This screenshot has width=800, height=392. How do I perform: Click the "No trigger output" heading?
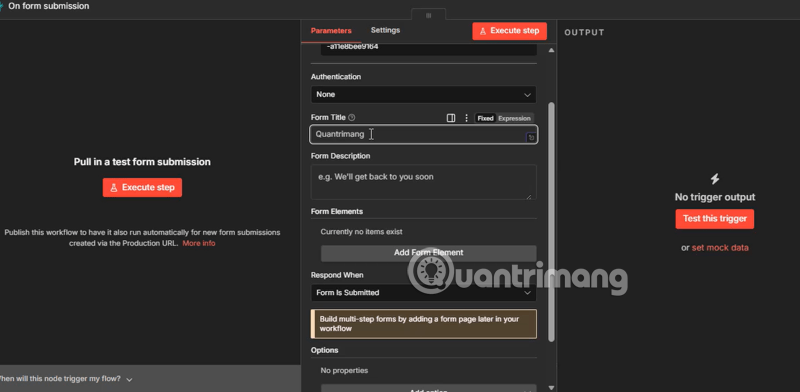715,197
